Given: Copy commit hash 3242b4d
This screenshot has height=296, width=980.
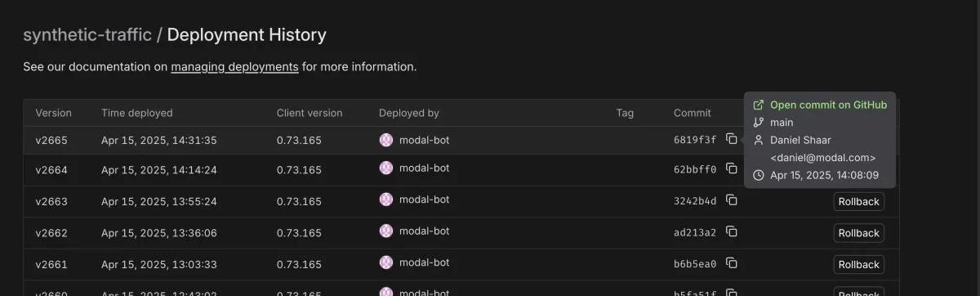Looking at the screenshot, I should 732,200.
